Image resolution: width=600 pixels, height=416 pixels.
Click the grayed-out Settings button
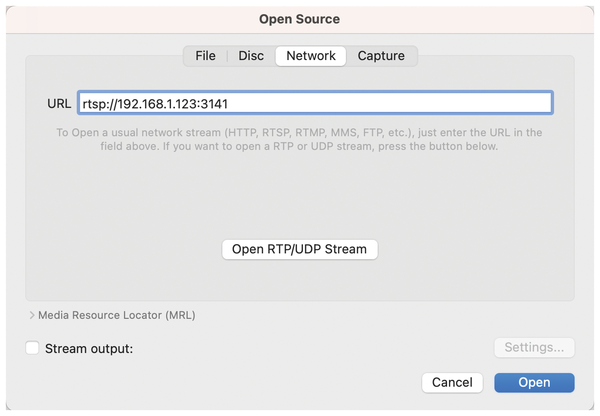pyautogui.click(x=533, y=348)
